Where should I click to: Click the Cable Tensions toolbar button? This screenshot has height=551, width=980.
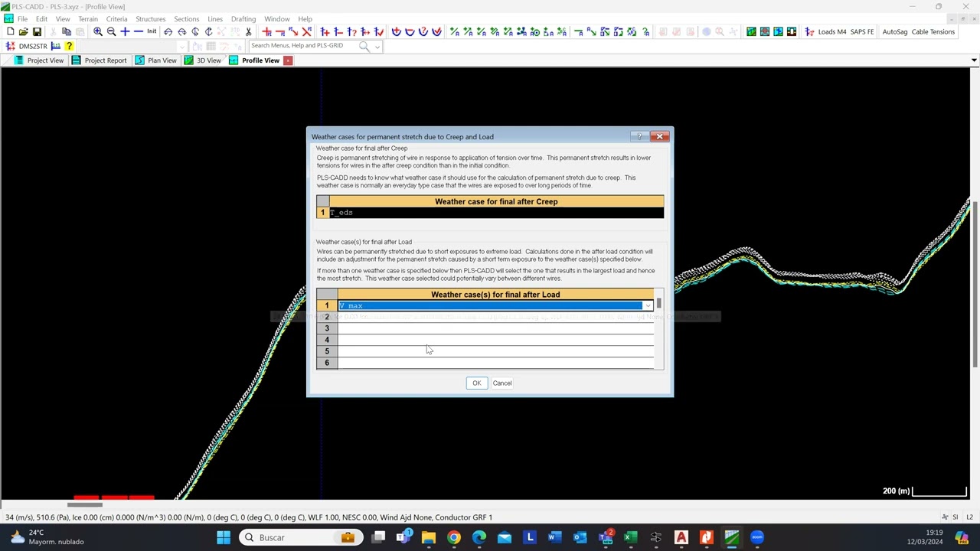pyautogui.click(x=933, y=31)
